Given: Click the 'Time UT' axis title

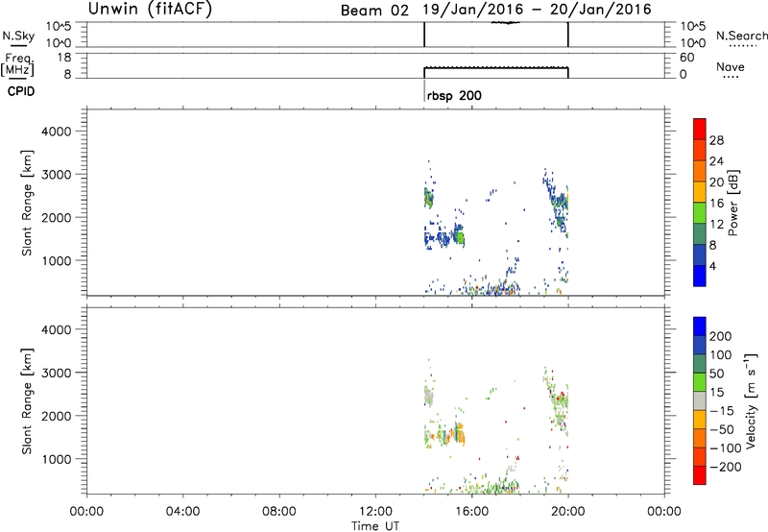Looking at the screenshot, I should [375, 526].
